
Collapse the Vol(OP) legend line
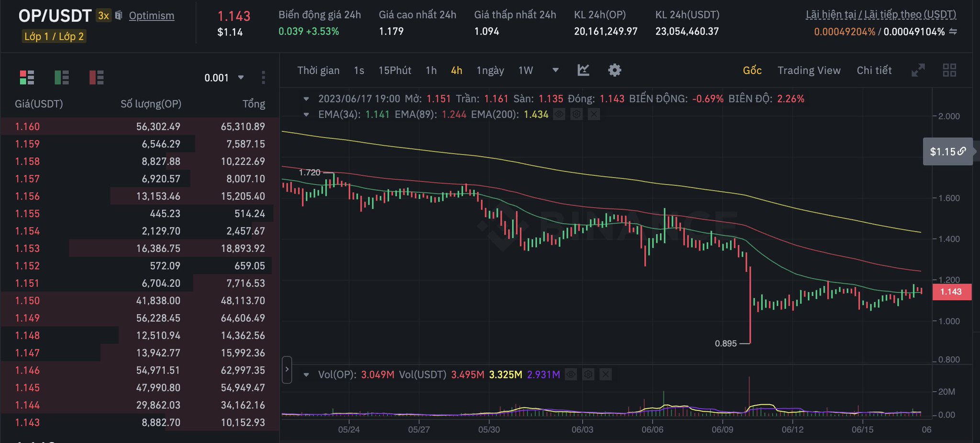[306, 375]
